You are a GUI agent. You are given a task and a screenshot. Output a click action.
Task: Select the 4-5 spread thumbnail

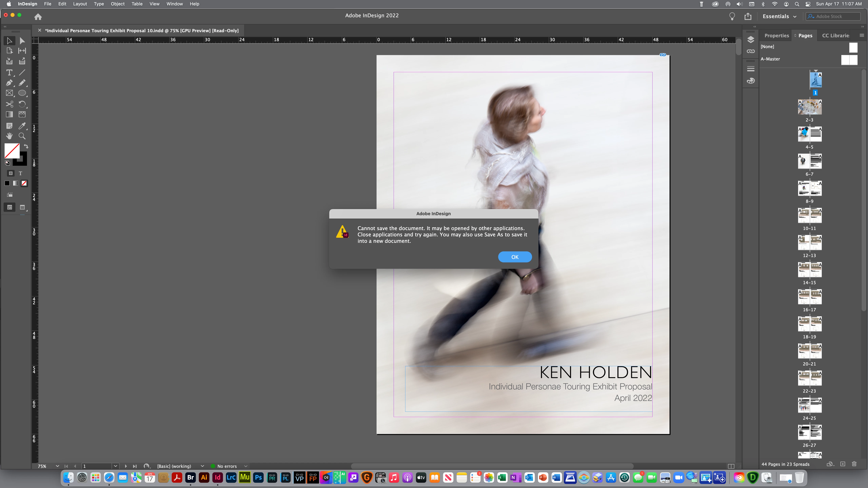(809, 134)
